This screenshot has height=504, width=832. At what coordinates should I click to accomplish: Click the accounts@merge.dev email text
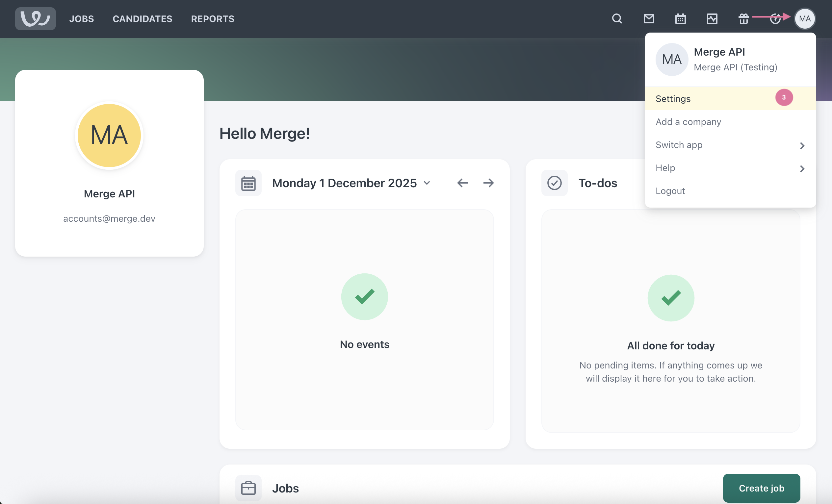(x=109, y=218)
